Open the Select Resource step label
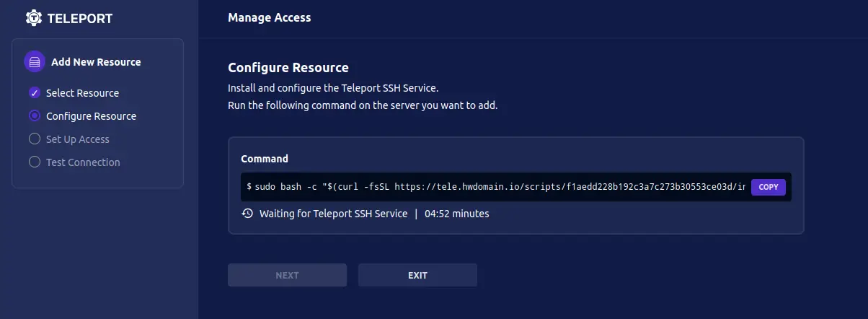The image size is (868, 319). [x=83, y=93]
